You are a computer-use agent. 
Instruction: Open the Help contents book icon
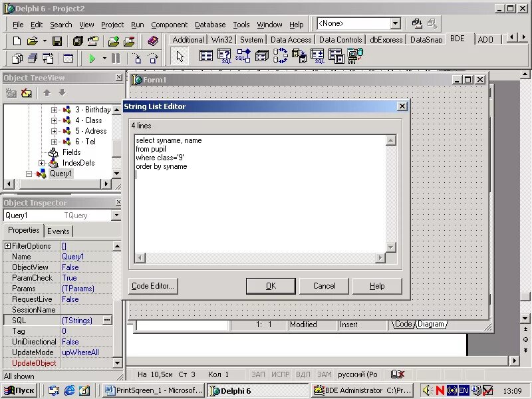[x=153, y=41]
